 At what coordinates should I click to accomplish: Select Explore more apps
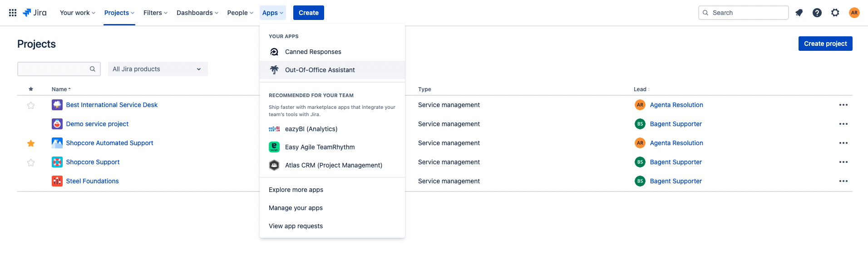tap(332, 190)
